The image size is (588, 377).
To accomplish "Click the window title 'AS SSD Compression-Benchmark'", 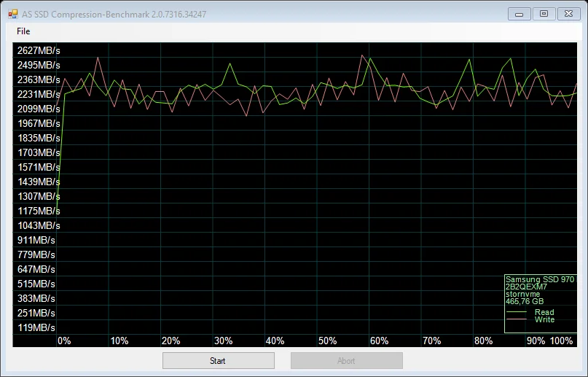I will click(x=85, y=15).
